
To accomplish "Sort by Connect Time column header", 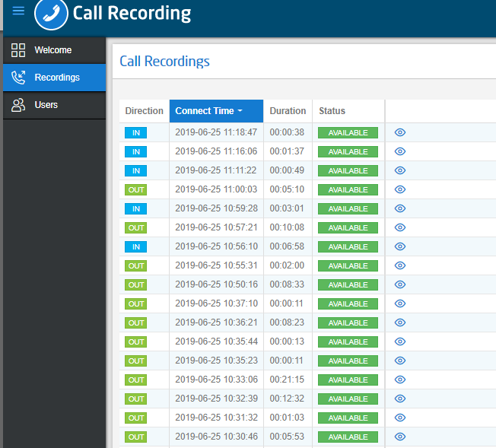I will [216, 111].
